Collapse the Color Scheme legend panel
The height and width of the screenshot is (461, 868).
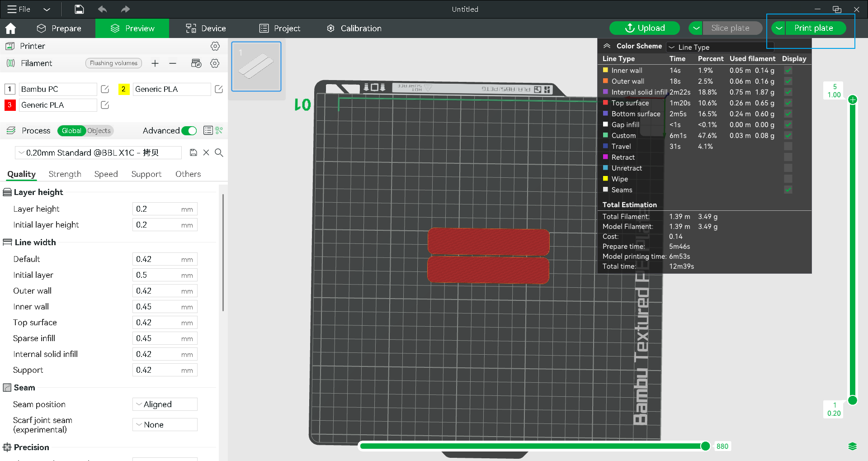click(x=607, y=46)
